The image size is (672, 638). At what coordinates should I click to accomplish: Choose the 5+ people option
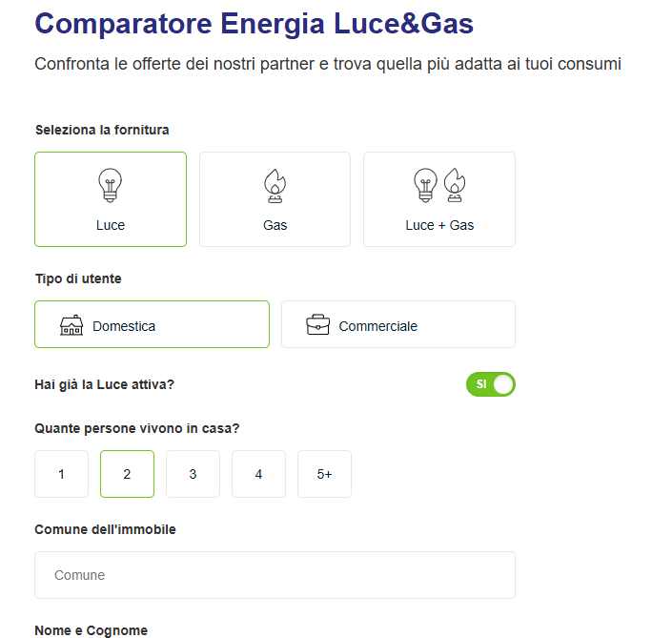pyautogui.click(x=324, y=474)
